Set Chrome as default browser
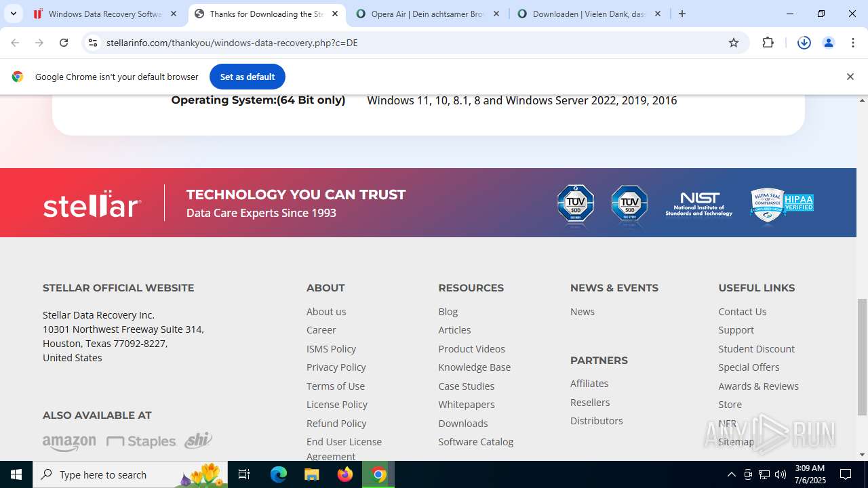Screen dimensions: 868x488 [x=248, y=77]
